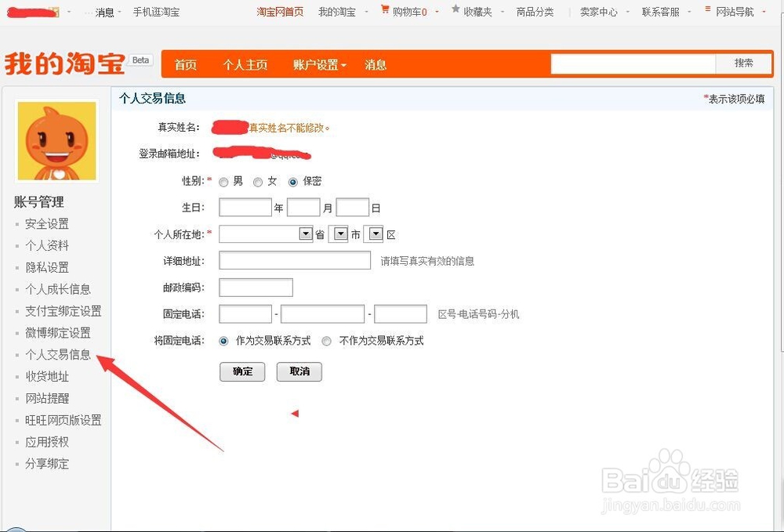Viewport: 784px width, 532px height.
Task: Click the 取消 button
Action: point(299,371)
